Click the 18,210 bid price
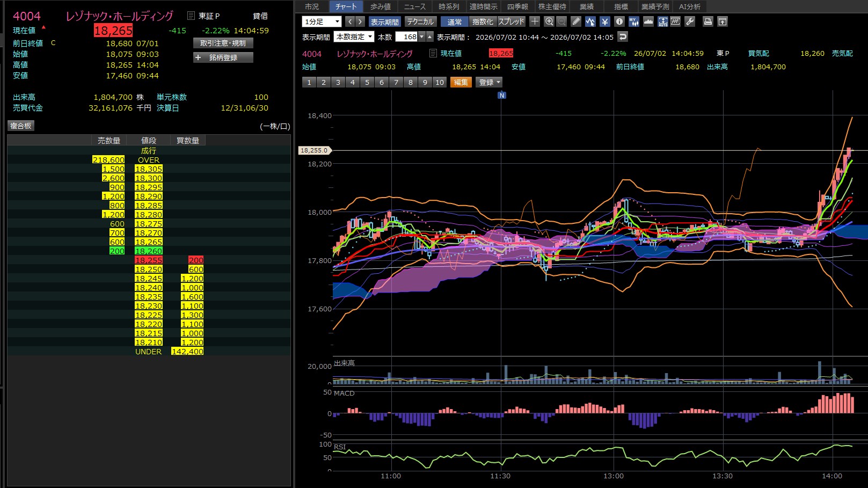Viewport: 868px width, 488px height. click(149, 342)
